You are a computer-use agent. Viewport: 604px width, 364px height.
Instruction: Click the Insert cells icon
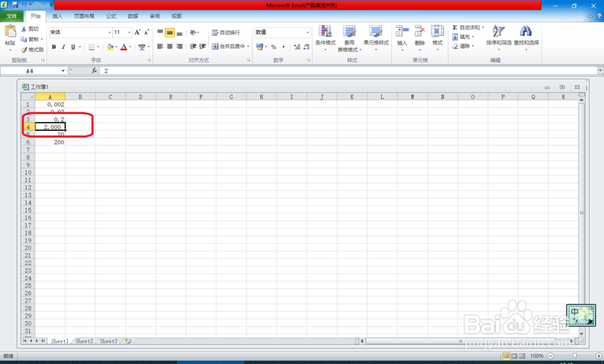[x=402, y=31]
